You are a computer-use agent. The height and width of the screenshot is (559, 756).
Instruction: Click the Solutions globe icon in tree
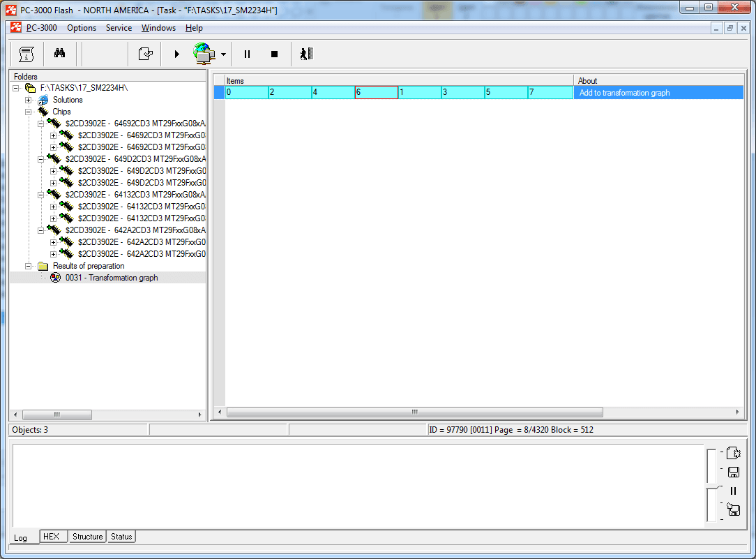(x=43, y=100)
